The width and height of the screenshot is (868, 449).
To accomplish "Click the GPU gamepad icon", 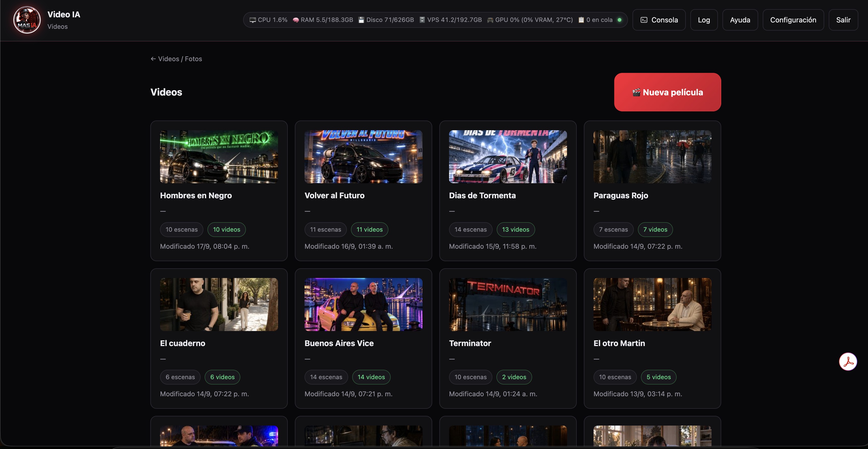I will click(490, 20).
